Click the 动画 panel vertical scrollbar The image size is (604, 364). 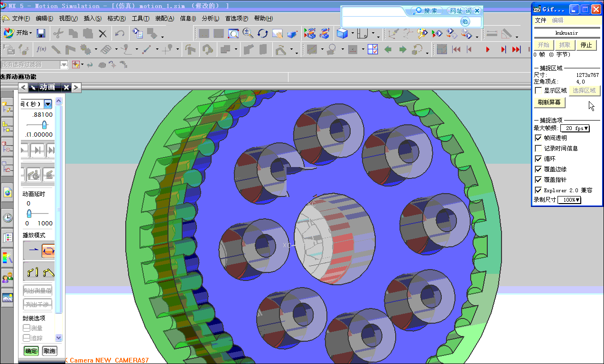point(59,209)
